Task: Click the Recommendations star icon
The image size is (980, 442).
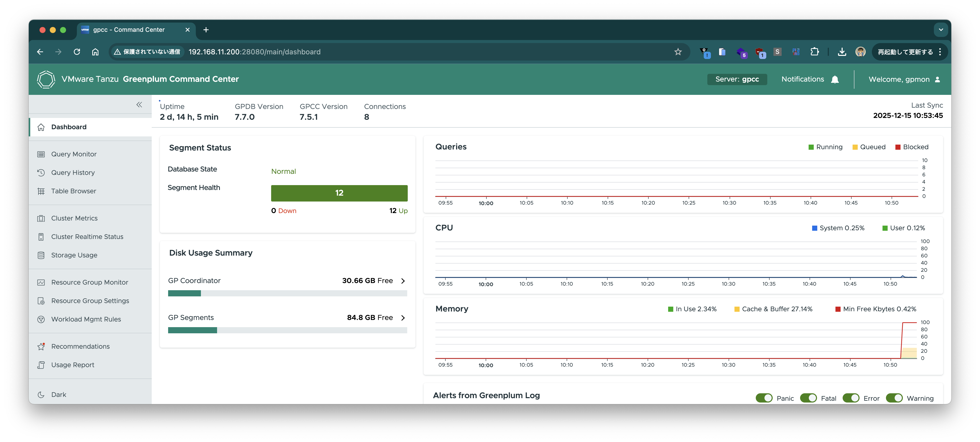Action: 41,346
